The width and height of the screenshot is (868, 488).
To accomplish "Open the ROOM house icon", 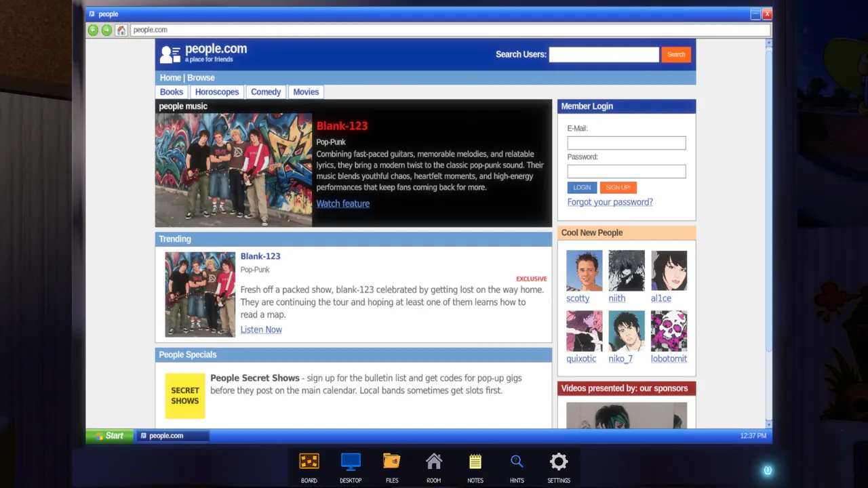I will [434, 462].
